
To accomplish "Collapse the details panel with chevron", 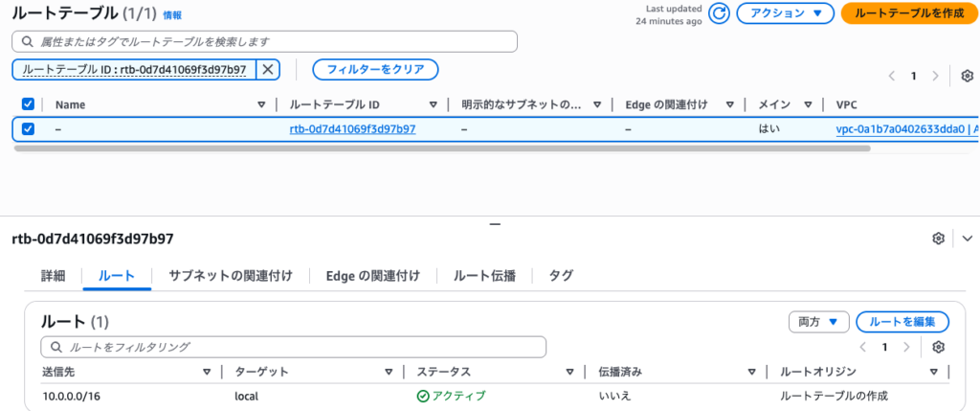I will [967, 238].
